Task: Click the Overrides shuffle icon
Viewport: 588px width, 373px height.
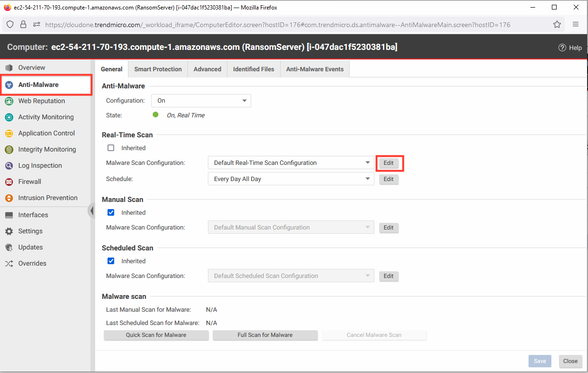Action: (9, 264)
